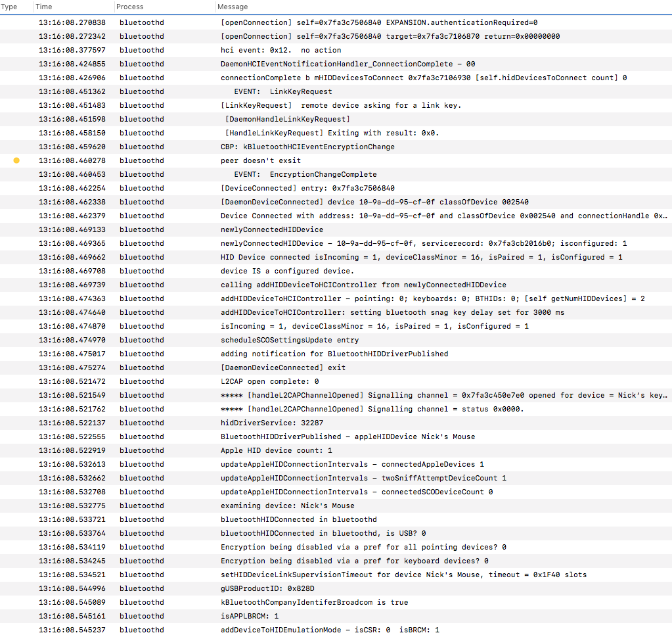Select 'hidDriverService: 32287' message

tap(272, 423)
